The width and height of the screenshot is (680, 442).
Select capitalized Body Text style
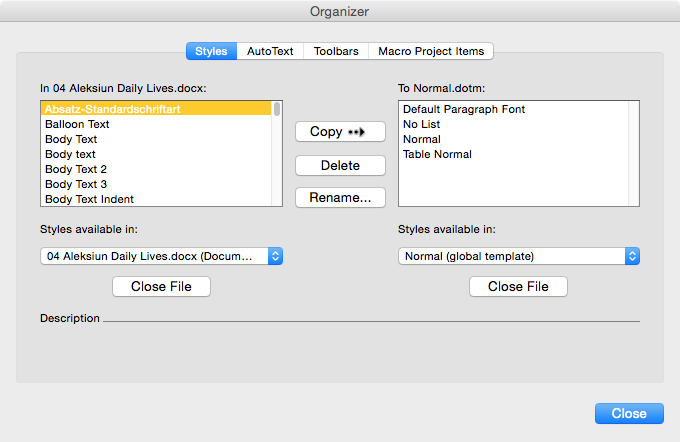156,139
